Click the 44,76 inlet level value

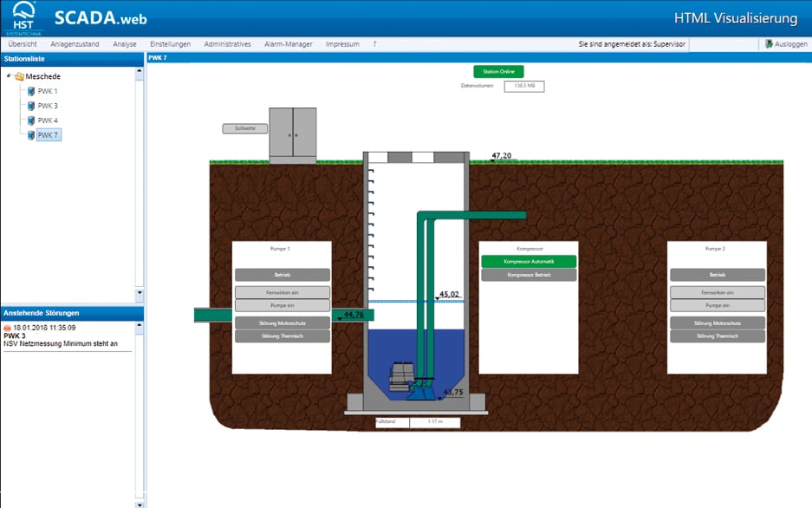point(354,315)
